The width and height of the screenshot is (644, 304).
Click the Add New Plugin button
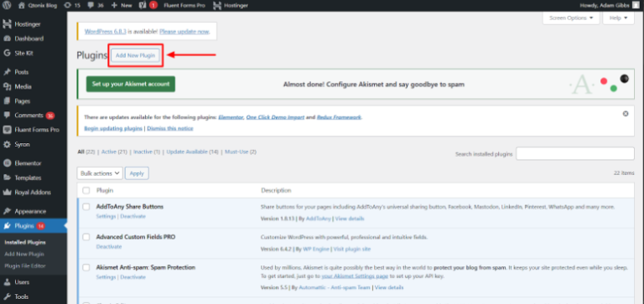pos(136,55)
